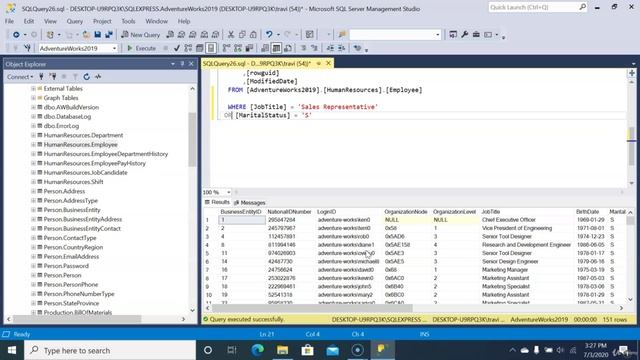Toggle Include Client Statistics
Screen dimensions: 640x360
tap(249, 48)
